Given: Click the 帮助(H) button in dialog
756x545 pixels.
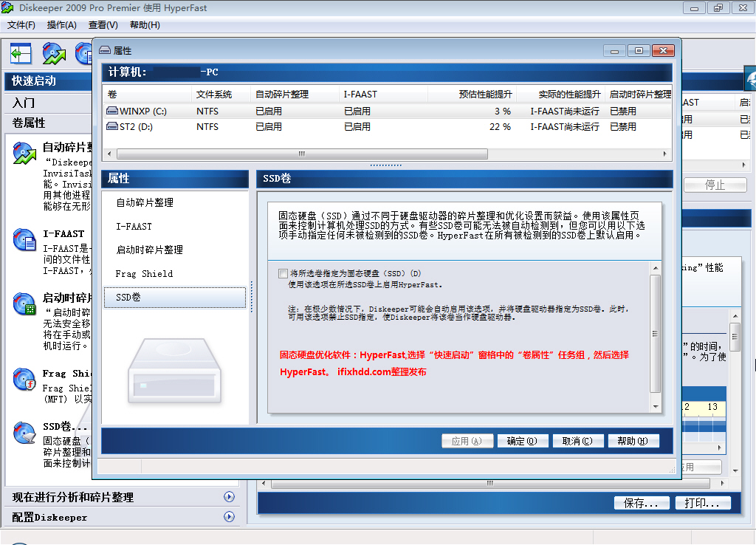Looking at the screenshot, I should (x=633, y=441).
